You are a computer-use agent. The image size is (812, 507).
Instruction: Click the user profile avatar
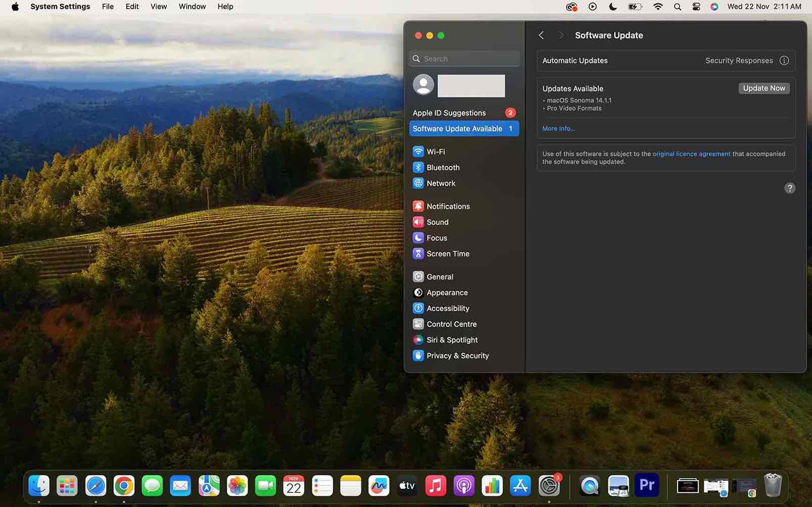click(423, 85)
